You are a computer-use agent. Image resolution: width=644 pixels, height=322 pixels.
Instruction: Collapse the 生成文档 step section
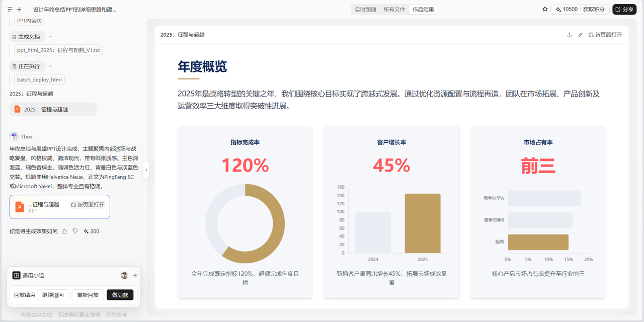coord(50,37)
